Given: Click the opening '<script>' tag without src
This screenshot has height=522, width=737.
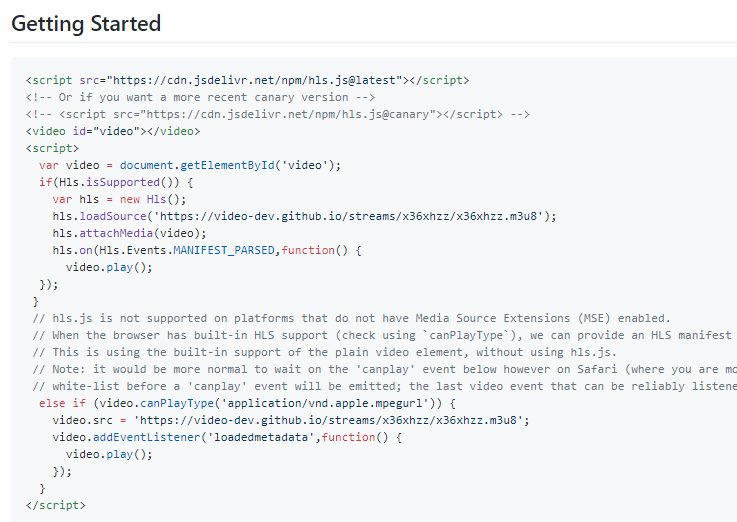Looking at the screenshot, I should [x=52, y=148].
